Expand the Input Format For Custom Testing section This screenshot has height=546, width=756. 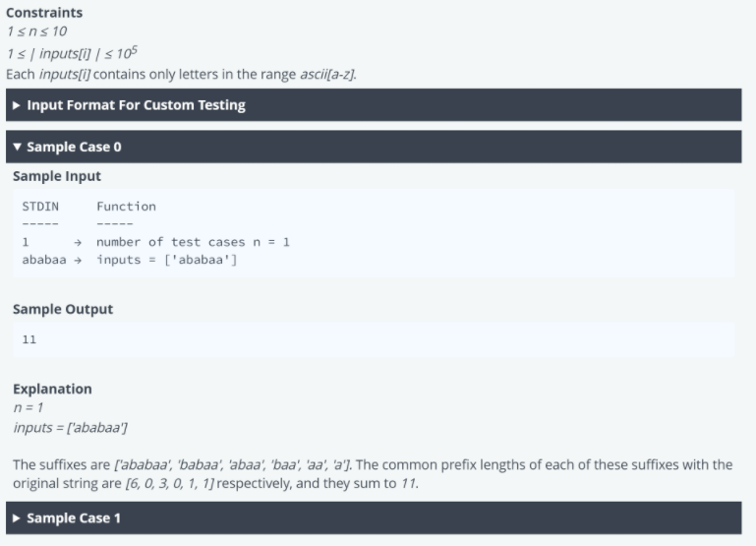374,104
